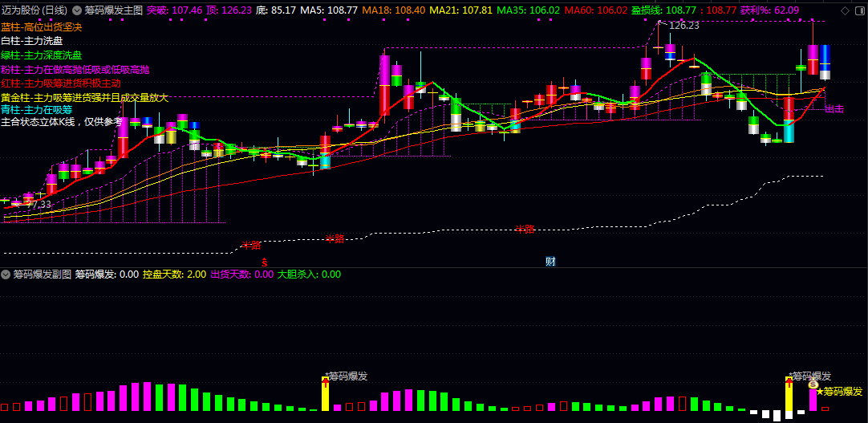Click the 突破: 107.46 value
Viewport: 868px width, 423px height.
pos(174,10)
